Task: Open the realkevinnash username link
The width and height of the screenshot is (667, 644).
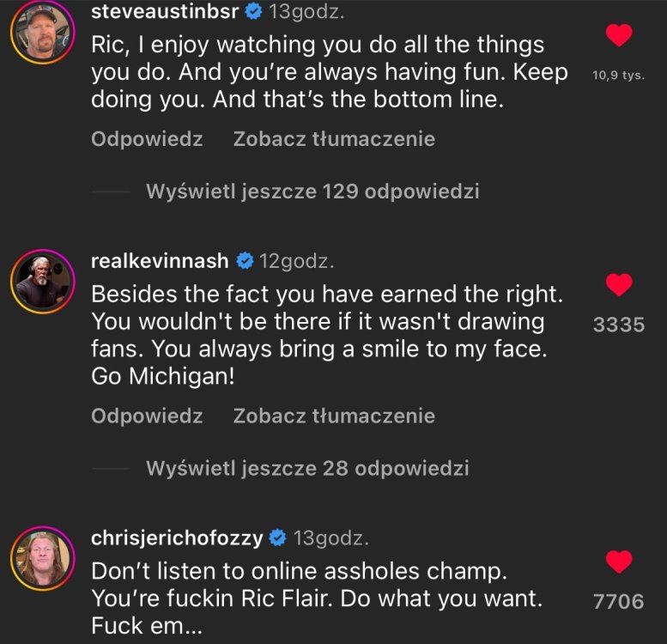Action: [161, 260]
